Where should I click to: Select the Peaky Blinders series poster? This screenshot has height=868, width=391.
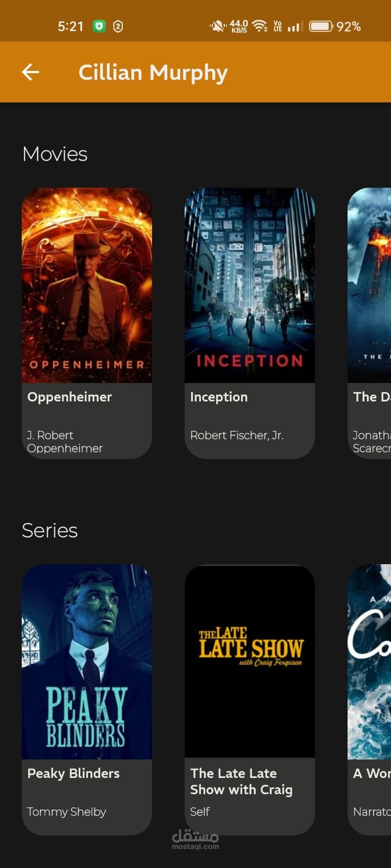click(87, 662)
